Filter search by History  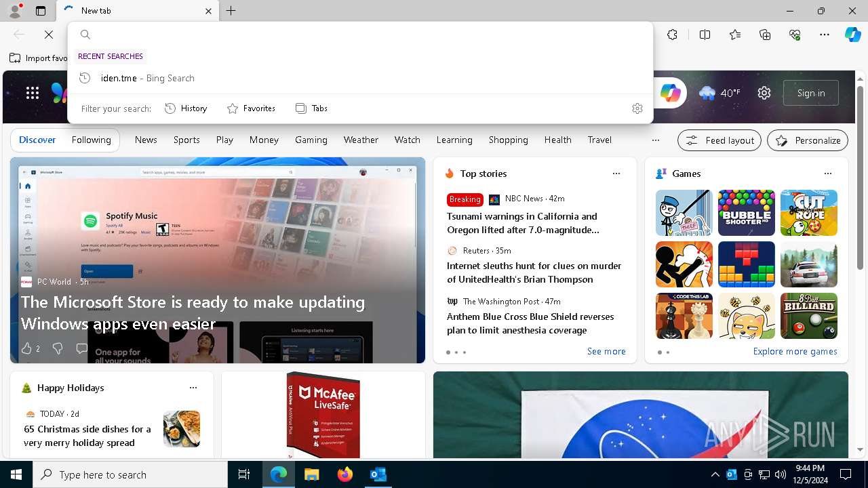pos(186,108)
